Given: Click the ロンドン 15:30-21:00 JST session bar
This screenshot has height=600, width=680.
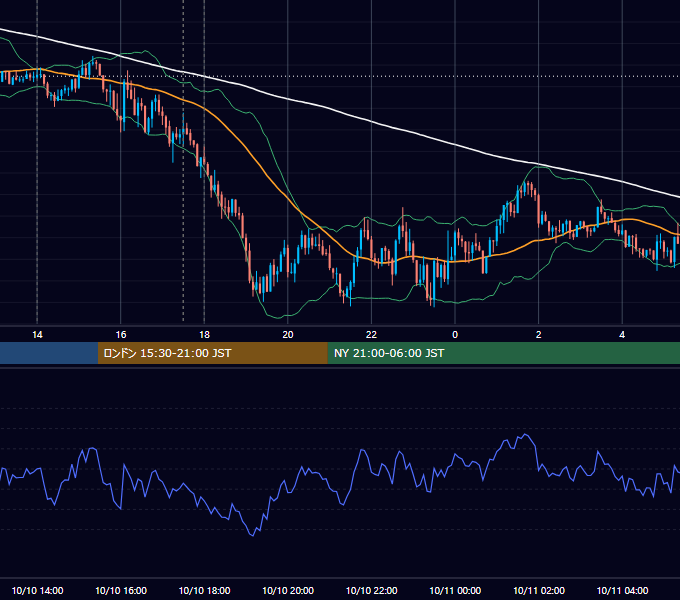Looking at the screenshot, I should point(212,353).
